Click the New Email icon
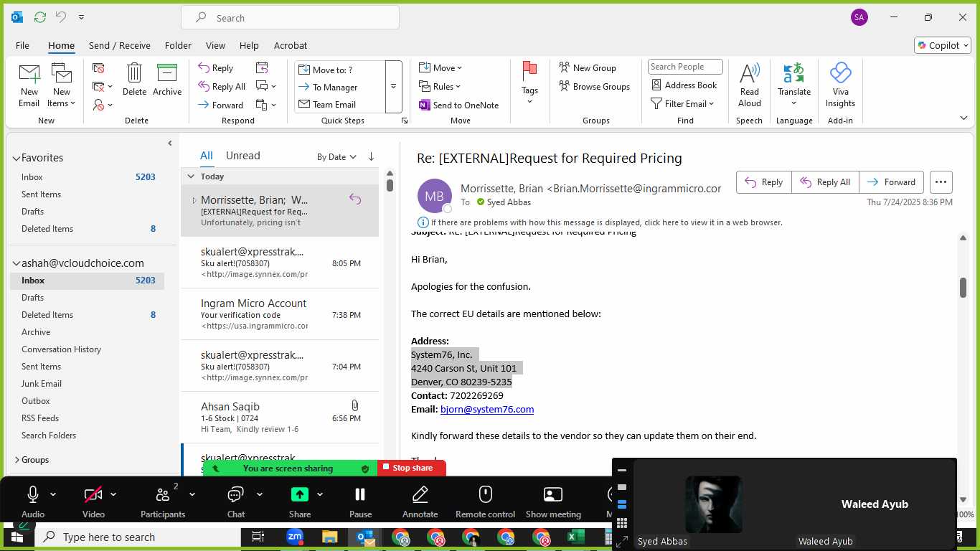The height and width of the screenshot is (551, 980). (29, 85)
